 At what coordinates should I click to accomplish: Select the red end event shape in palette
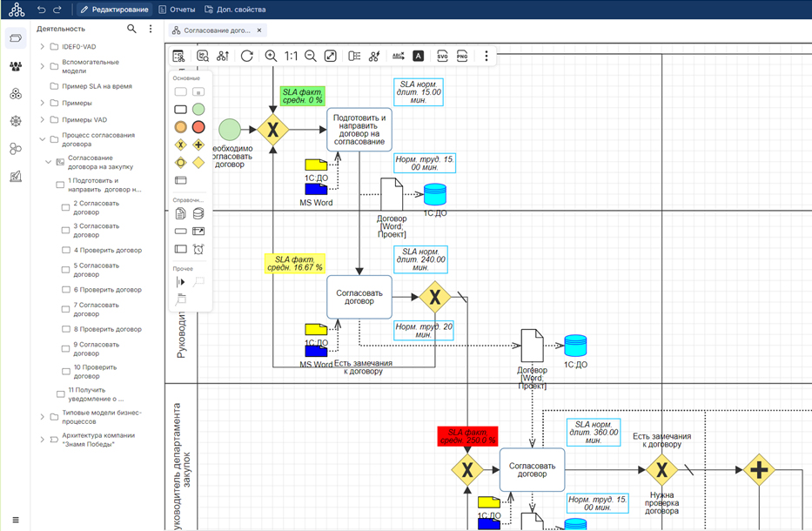pyautogui.click(x=198, y=127)
